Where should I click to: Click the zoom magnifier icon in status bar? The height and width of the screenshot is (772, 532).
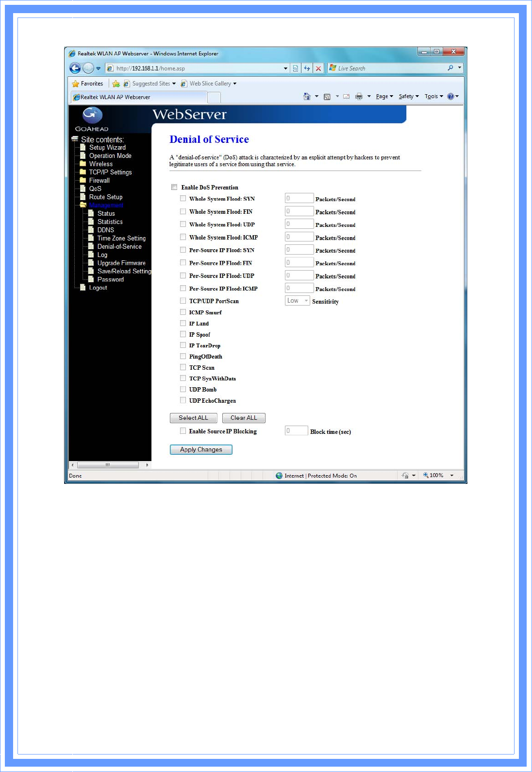click(426, 475)
